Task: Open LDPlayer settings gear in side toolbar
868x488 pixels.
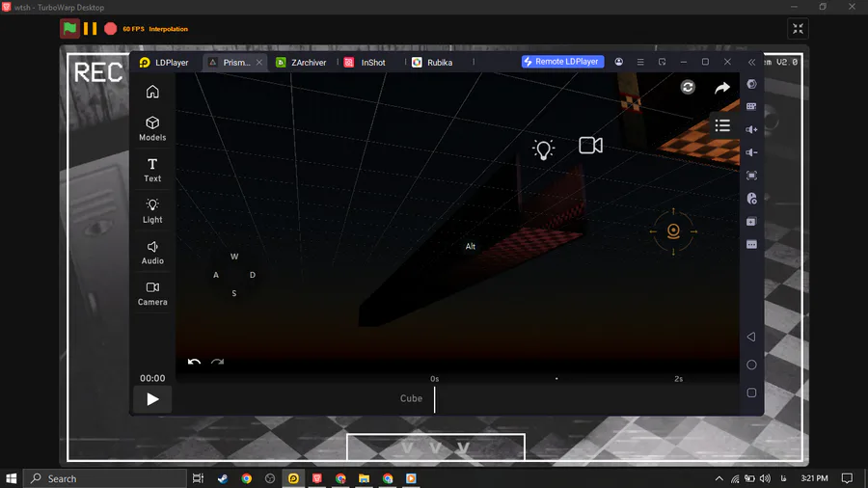Action: tap(751, 84)
